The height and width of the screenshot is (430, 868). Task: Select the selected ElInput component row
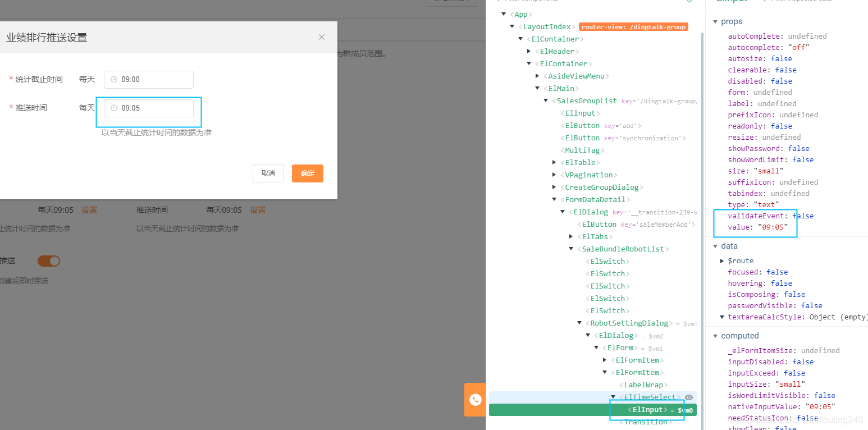[x=593, y=410]
